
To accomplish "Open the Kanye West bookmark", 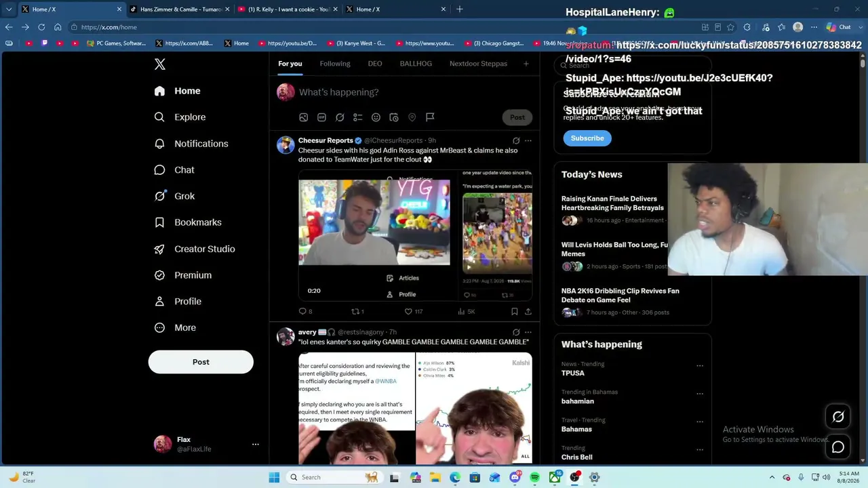I will coord(356,43).
